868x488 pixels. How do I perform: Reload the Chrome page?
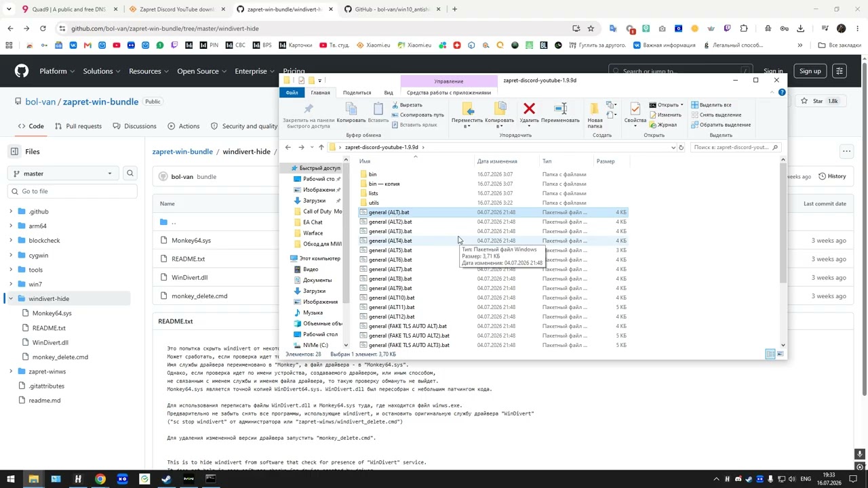click(x=43, y=28)
